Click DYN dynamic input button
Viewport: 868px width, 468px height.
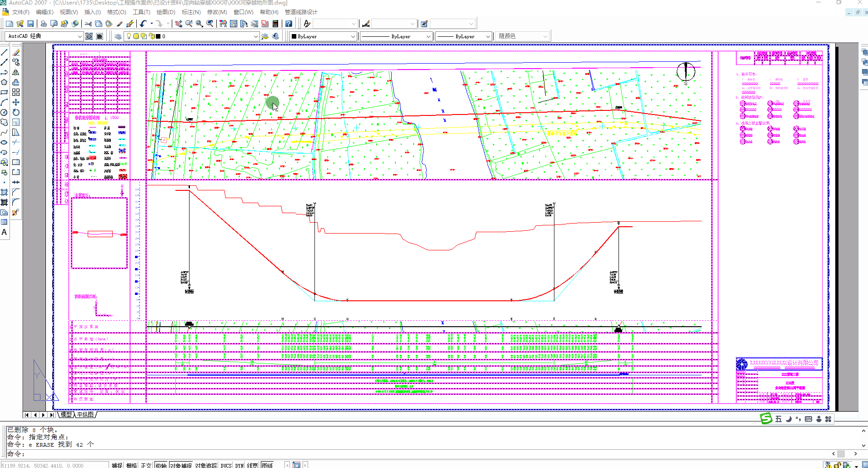click(x=239, y=465)
